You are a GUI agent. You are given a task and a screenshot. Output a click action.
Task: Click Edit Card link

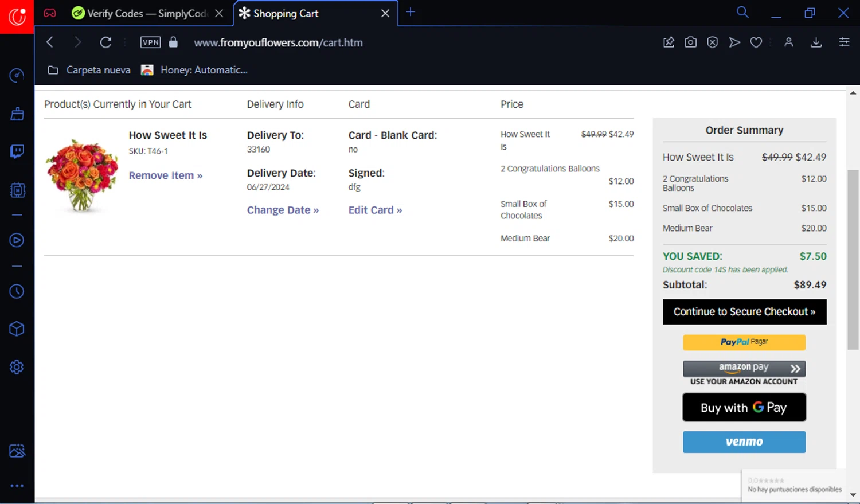tap(375, 210)
